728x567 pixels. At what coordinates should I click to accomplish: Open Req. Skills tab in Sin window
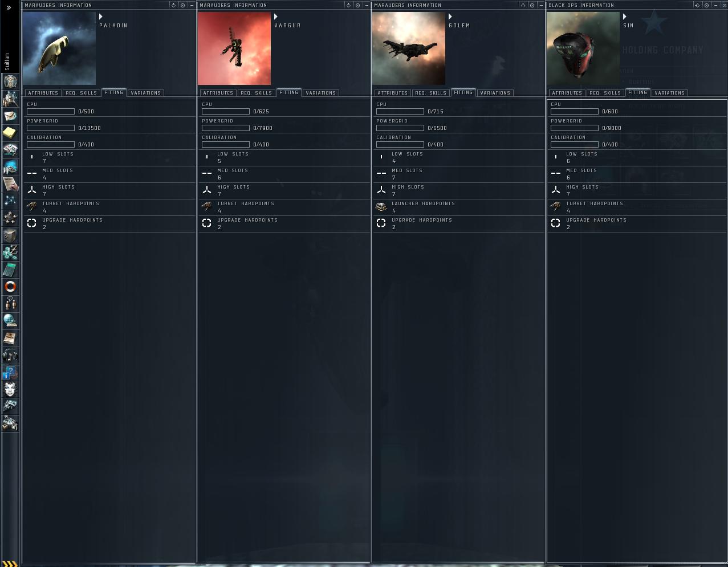pos(605,93)
